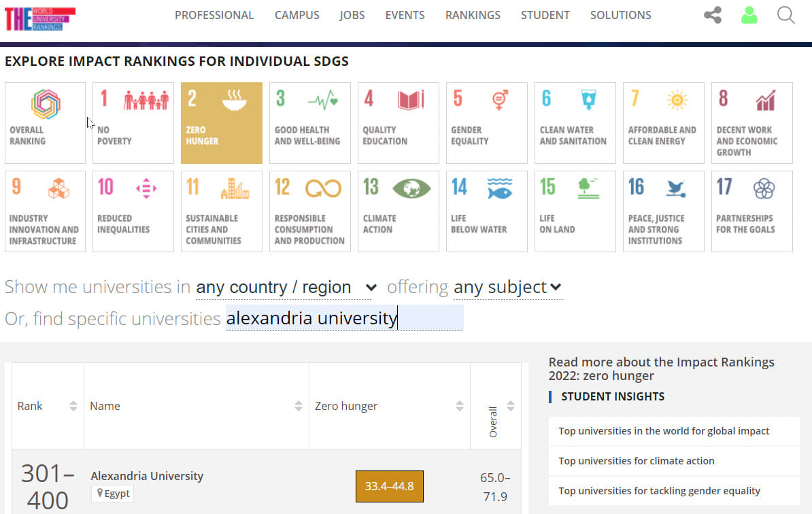Open the Alexandria University link

(147, 476)
